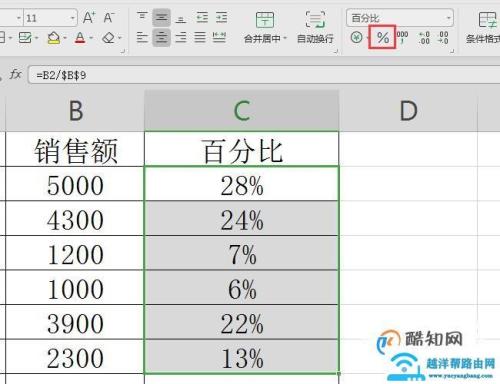Open font color dropdown arrow
Image resolution: width=500 pixels, height=384 pixels.
coord(91,38)
